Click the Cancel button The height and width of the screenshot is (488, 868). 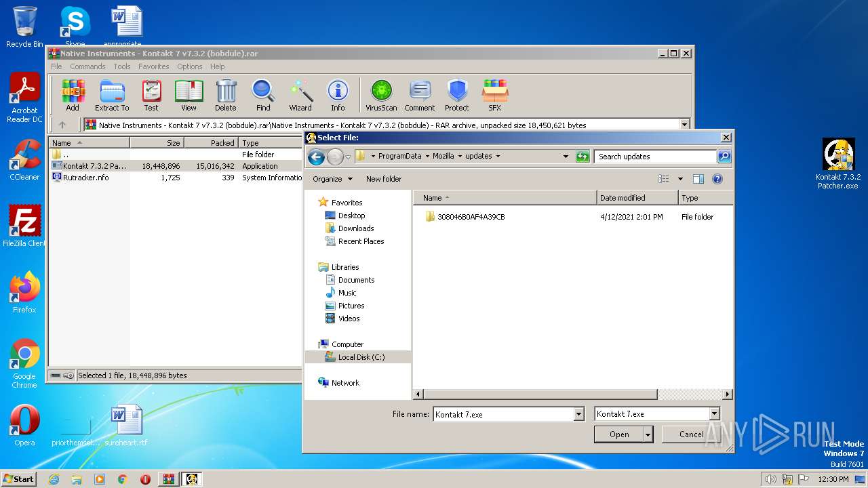[x=691, y=434]
